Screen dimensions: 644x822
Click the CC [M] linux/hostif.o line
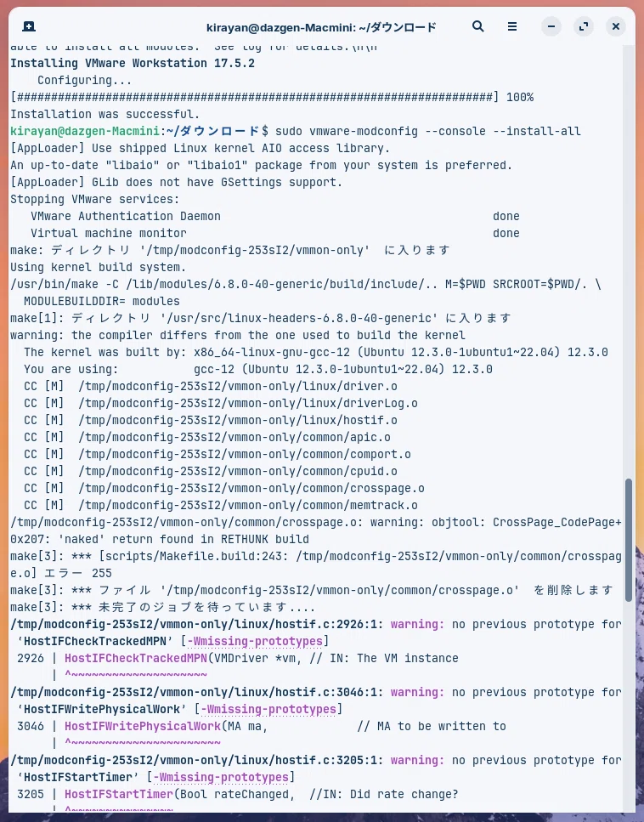pos(211,421)
